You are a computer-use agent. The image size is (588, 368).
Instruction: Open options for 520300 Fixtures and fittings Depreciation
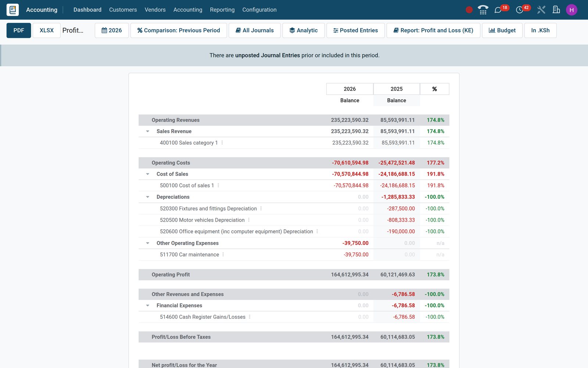(x=261, y=209)
